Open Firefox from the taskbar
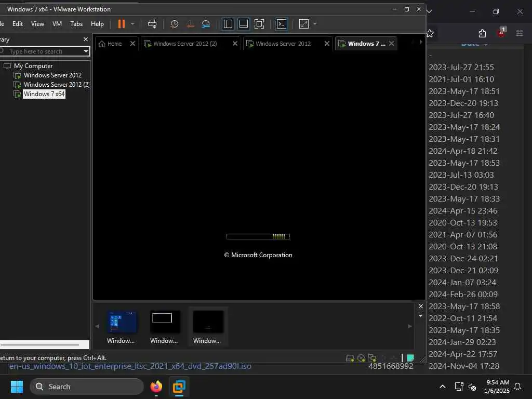The image size is (532, 399). point(156,387)
